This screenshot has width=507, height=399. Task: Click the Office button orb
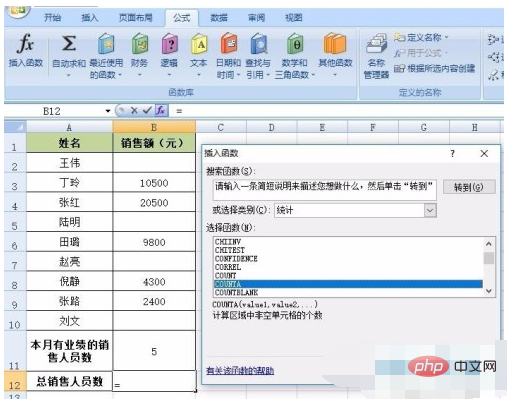click(17, 11)
